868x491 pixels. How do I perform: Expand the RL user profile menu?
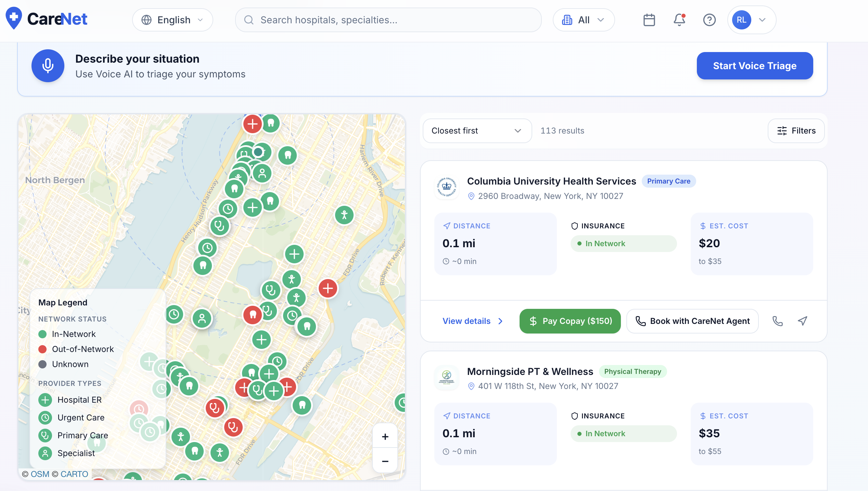point(751,20)
